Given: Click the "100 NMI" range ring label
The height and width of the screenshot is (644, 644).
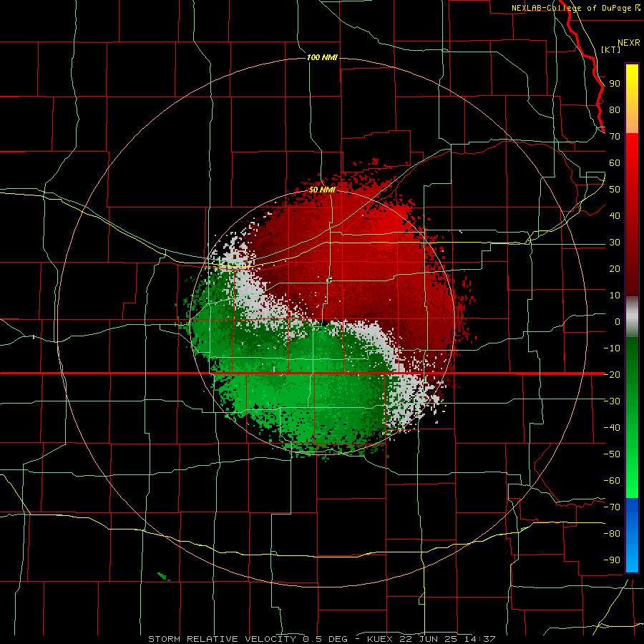Looking at the screenshot, I should pos(323,57).
